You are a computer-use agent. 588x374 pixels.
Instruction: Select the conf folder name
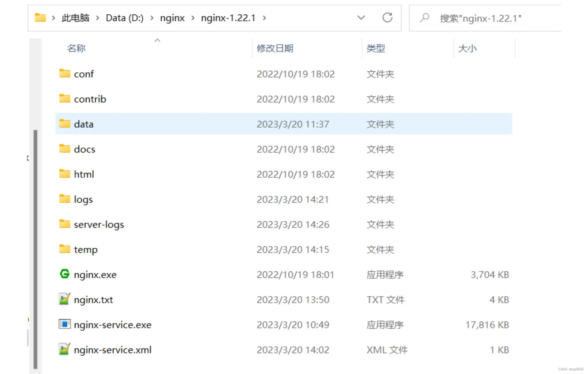[x=84, y=74]
